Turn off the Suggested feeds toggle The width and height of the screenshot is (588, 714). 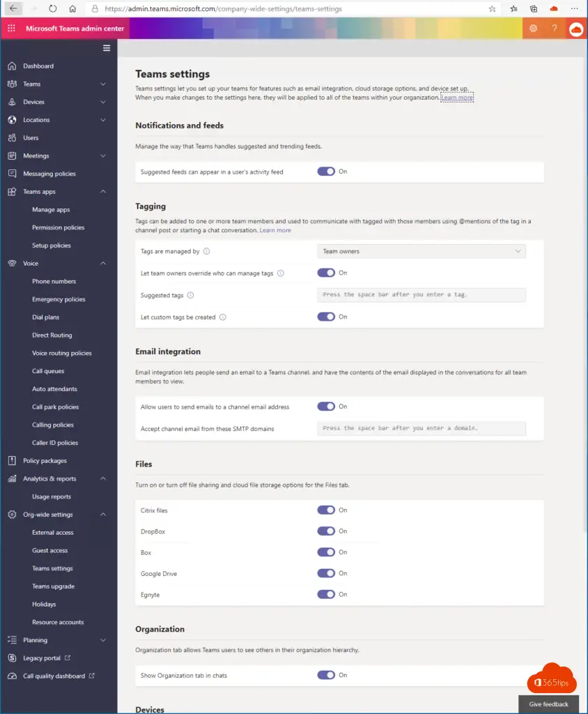[x=326, y=172]
